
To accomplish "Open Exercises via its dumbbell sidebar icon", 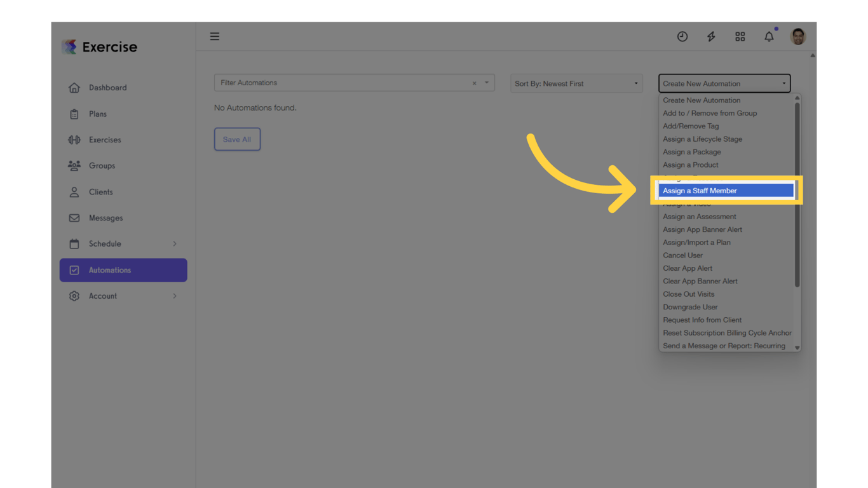I will [74, 140].
